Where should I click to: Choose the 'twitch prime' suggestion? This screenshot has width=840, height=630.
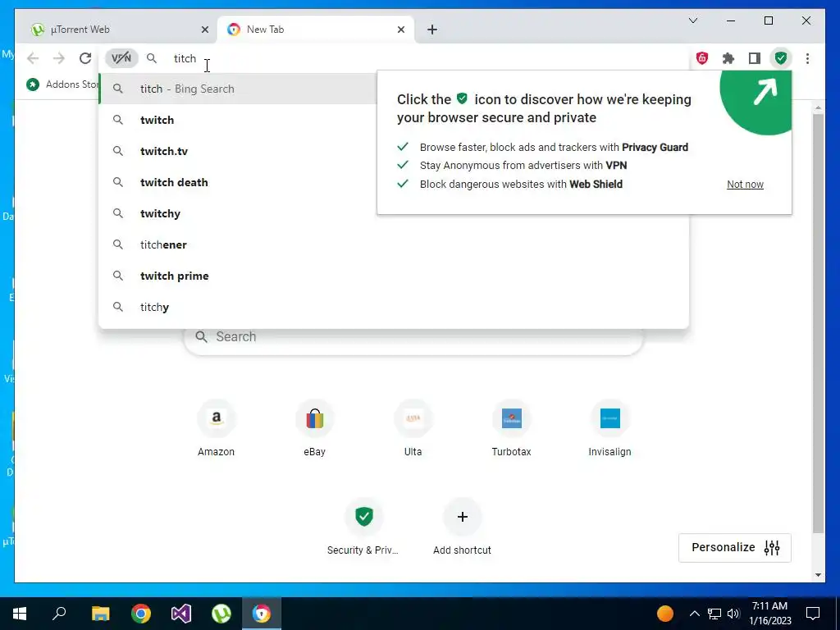click(x=394, y=276)
